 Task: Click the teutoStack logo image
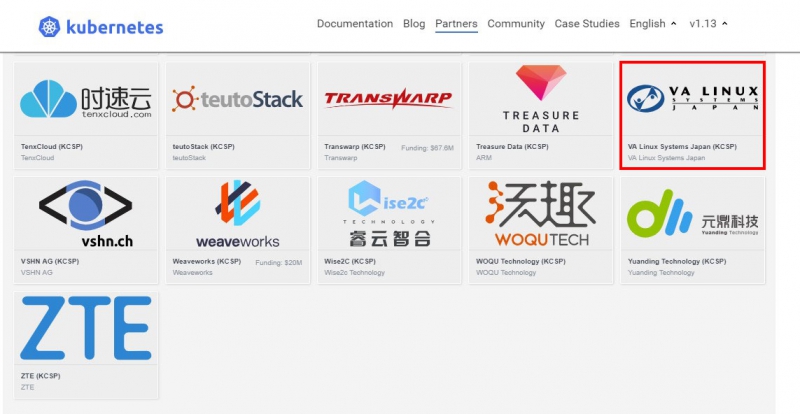pyautogui.click(x=237, y=99)
